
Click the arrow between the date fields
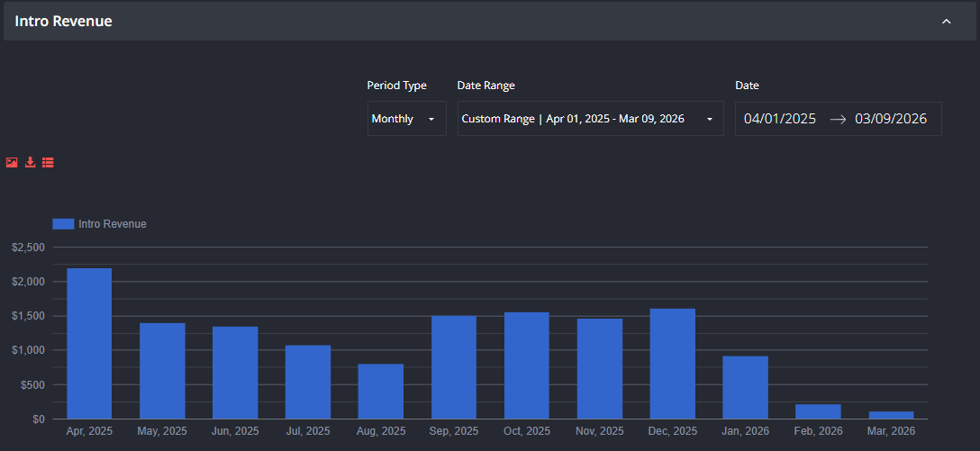coord(838,120)
